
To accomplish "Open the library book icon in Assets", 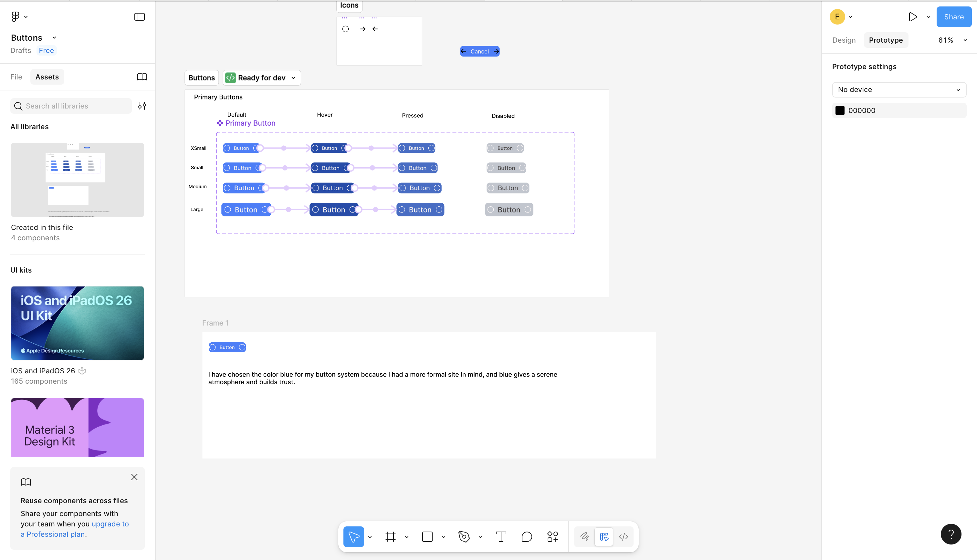I will click(x=142, y=77).
